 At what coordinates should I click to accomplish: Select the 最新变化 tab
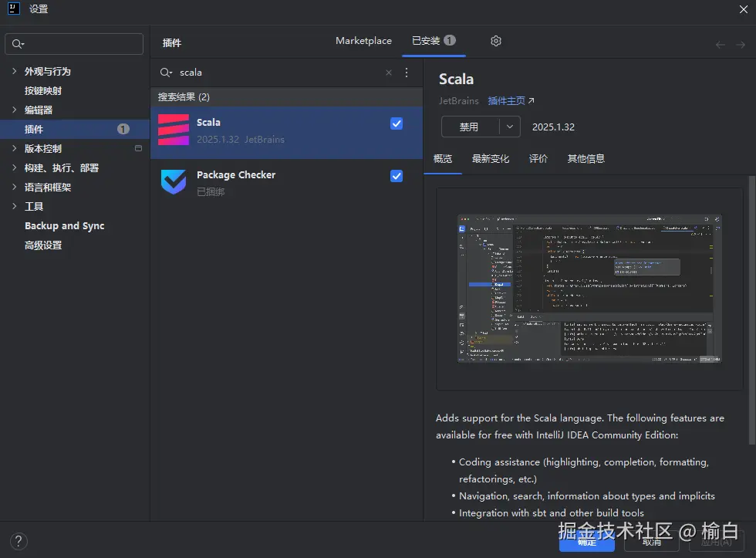[491, 159]
